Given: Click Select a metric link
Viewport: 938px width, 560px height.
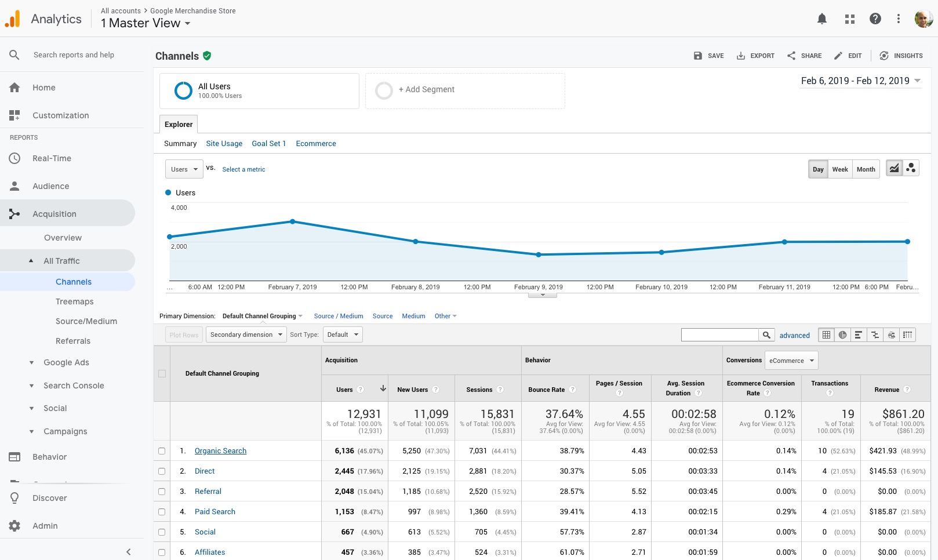Looking at the screenshot, I should pyautogui.click(x=243, y=169).
